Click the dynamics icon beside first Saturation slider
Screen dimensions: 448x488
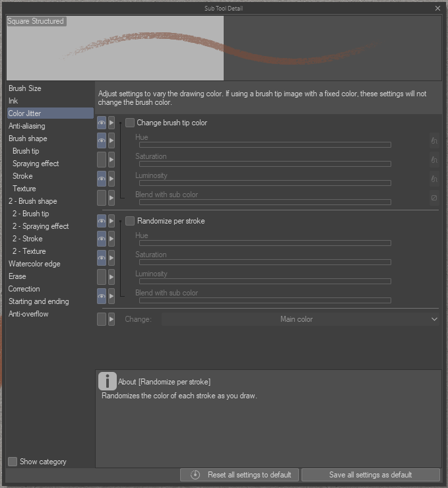(x=434, y=160)
